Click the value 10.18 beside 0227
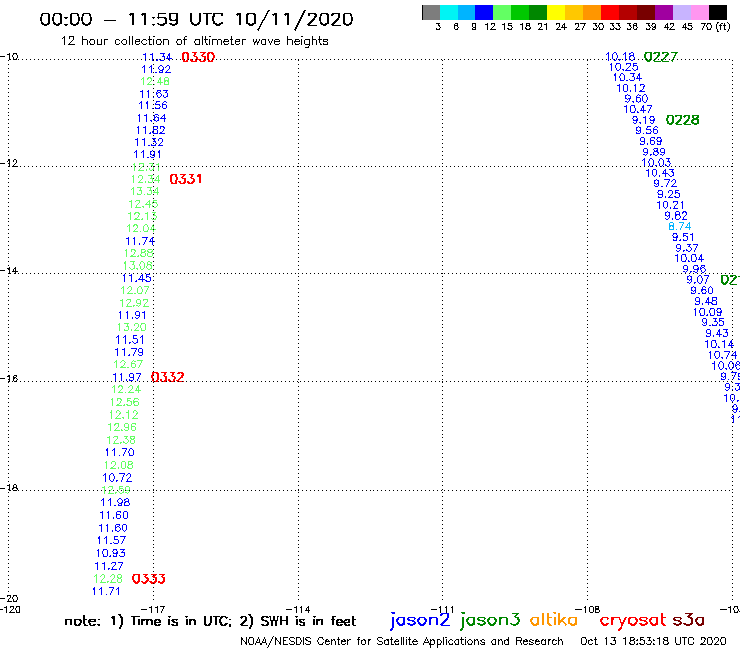 (620, 57)
